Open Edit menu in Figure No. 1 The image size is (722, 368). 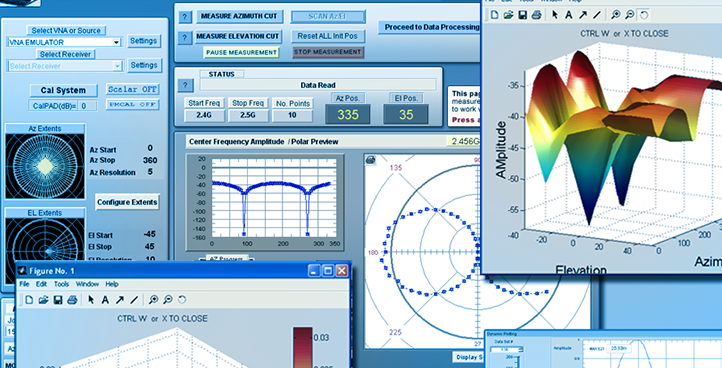(41, 284)
